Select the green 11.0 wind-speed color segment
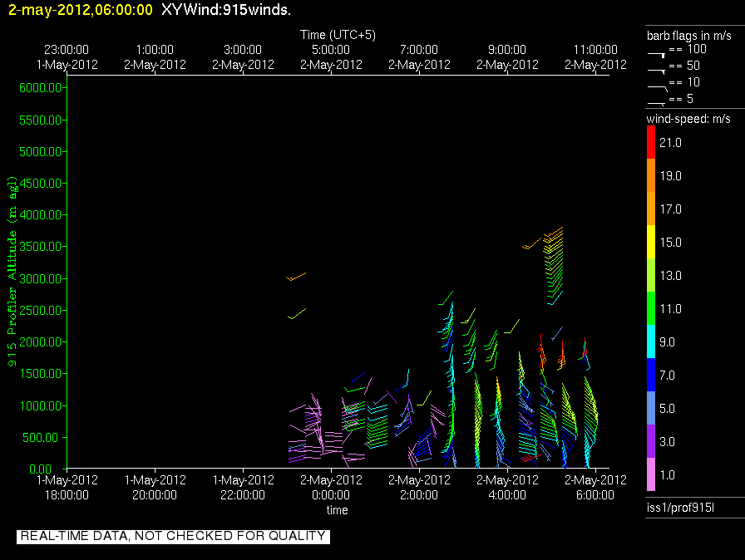The height and width of the screenshot is (560, 745). (x=651, y=309)
